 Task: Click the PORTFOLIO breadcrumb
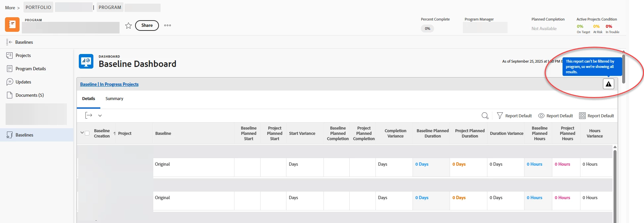(x=38, y=7)
